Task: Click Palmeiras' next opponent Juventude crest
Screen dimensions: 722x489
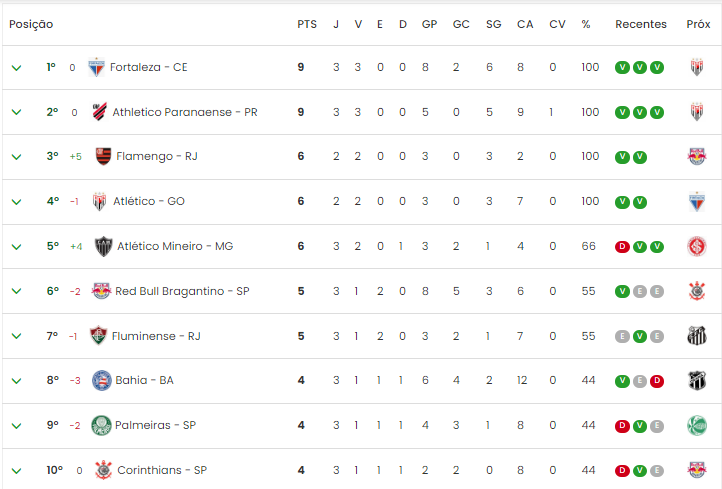Action: pos(697,425)
